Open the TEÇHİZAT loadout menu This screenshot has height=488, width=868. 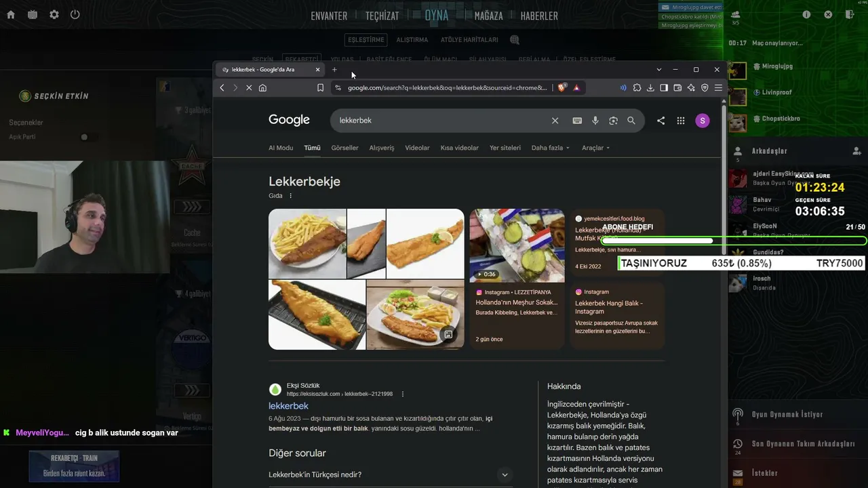382,16
